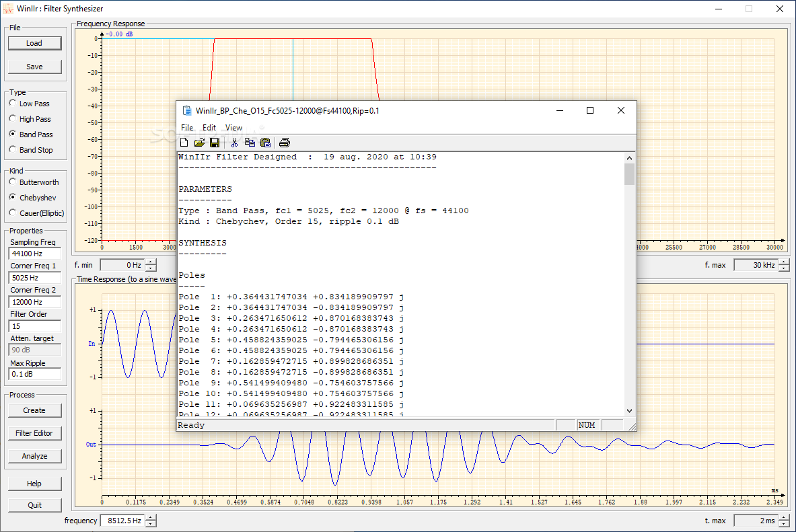The height and width of the screenshot is (532, 796).
Task: Click the Quit button
Action: click(34, 505)
